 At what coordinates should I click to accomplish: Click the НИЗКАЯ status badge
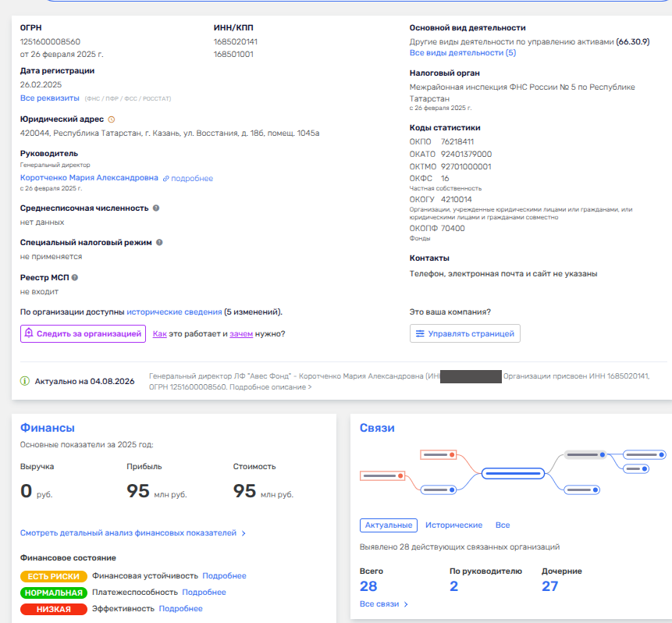pos(54,609)
